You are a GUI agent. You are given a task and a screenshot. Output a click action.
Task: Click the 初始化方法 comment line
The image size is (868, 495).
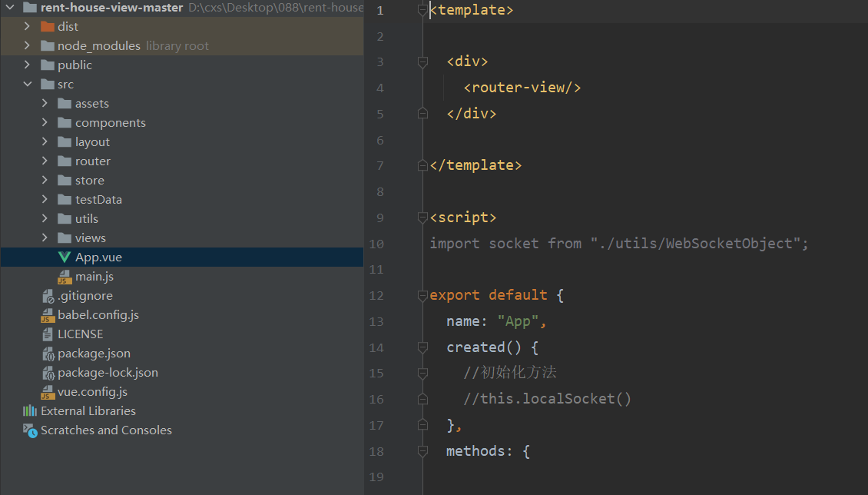click(510, 373)
